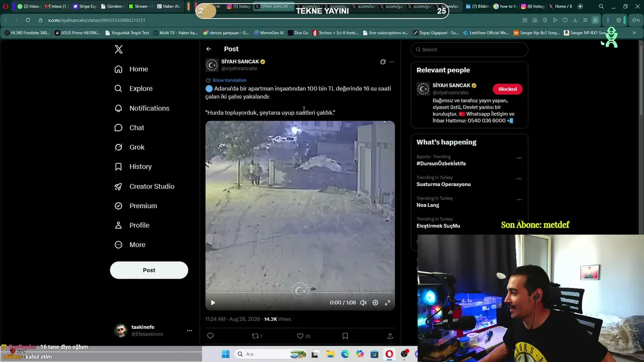Repost the post with the retweet icon
Screen dimensions: 644x362
pos(255,336)
